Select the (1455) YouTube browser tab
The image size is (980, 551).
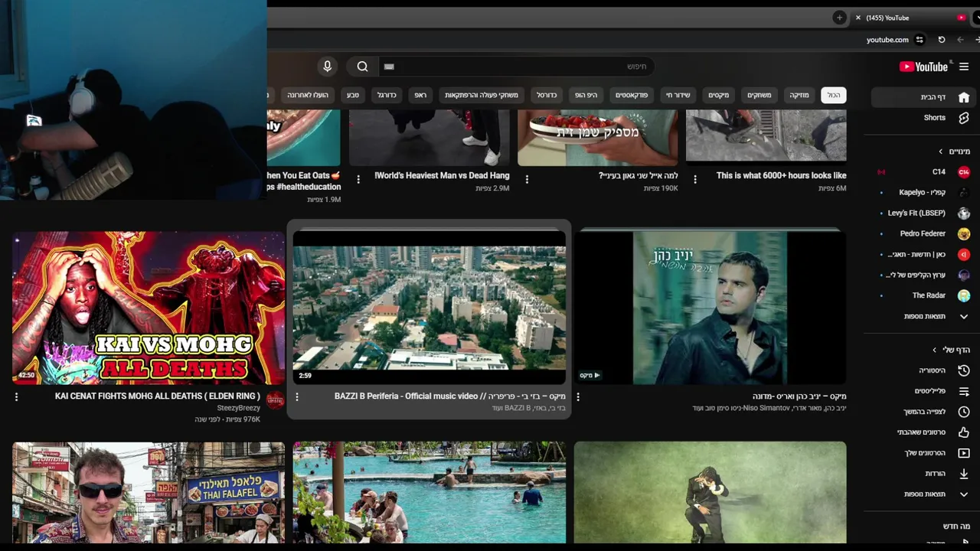pos(911,18)
